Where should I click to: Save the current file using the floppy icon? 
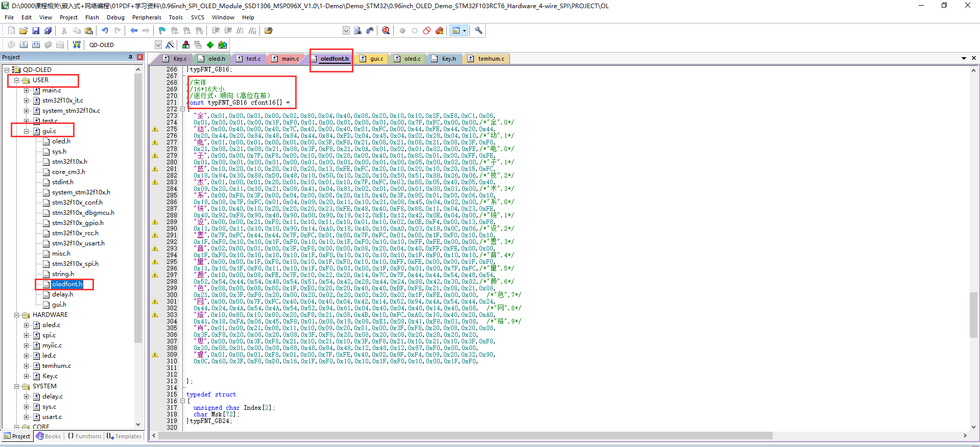pos(36,31)
